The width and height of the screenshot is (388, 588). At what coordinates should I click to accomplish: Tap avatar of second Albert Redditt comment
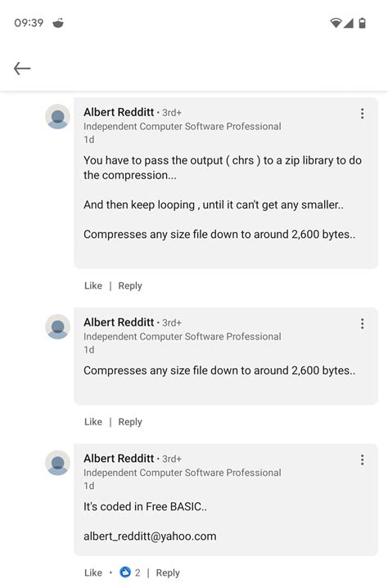point(58,326)
